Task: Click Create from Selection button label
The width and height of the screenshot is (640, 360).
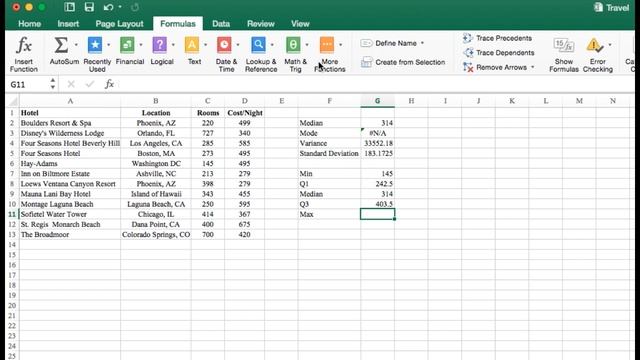Action: (410, 62)
